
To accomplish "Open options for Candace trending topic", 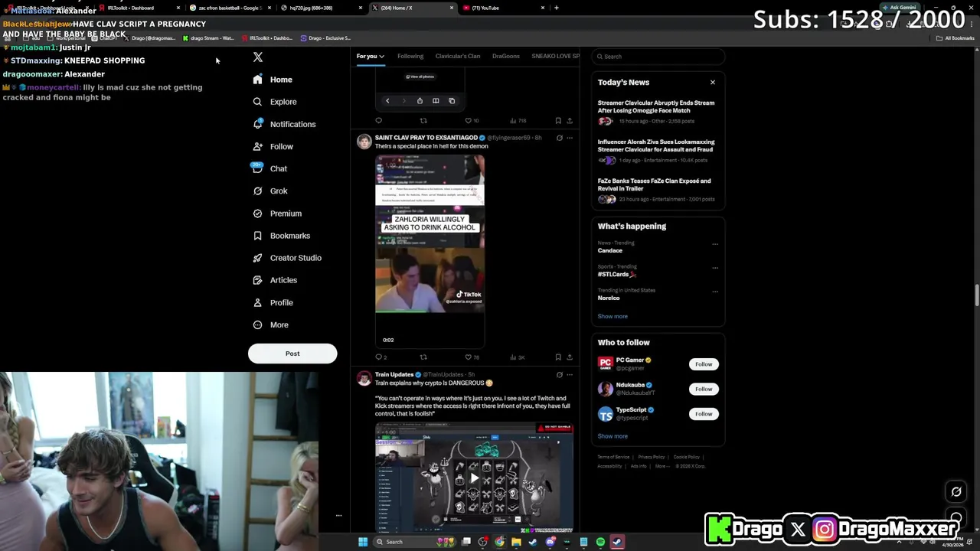I will [x=715, y=244].
